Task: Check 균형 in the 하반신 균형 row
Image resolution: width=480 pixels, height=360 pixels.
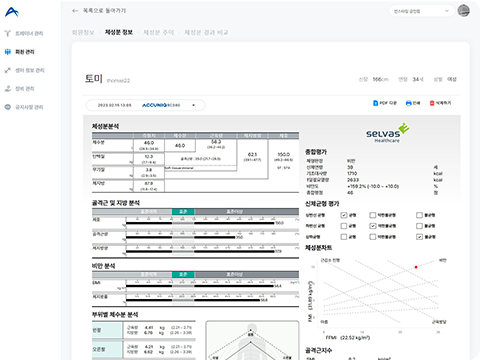Action: click(344, 226)
